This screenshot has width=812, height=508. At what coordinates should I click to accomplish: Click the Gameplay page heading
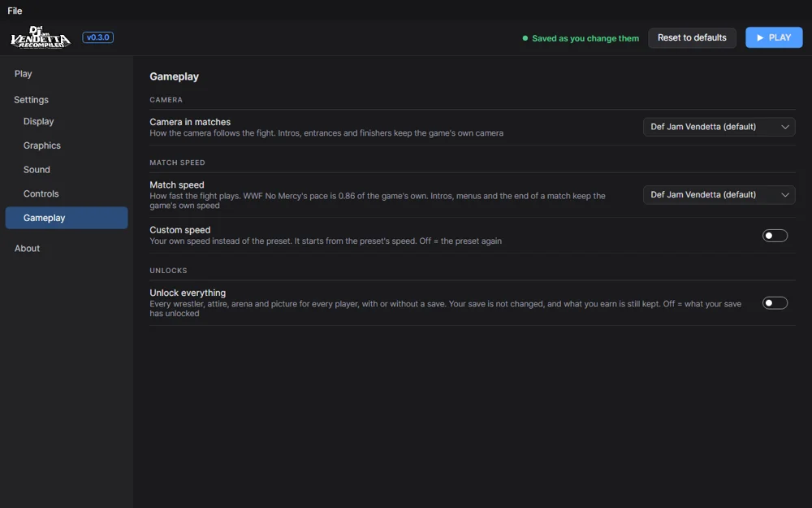pos(174,76)
